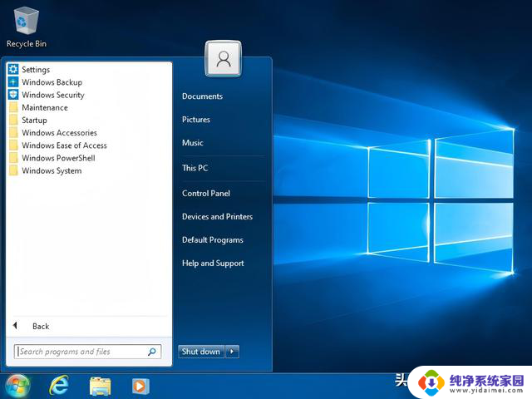The height and width of the screenshot is (399, 532).
Task: Click the Startup folder icon
Action: (13, 120)
